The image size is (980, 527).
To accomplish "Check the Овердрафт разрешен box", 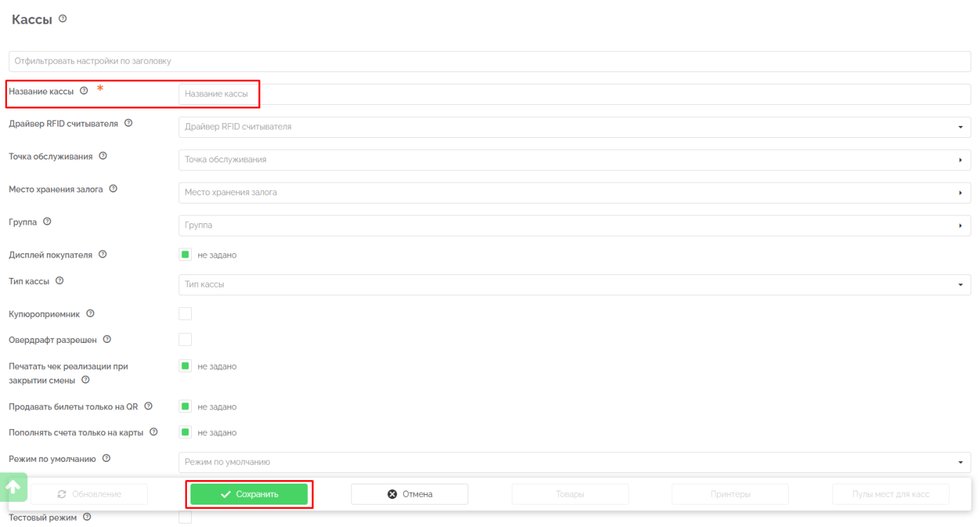I will coord(185,339).
